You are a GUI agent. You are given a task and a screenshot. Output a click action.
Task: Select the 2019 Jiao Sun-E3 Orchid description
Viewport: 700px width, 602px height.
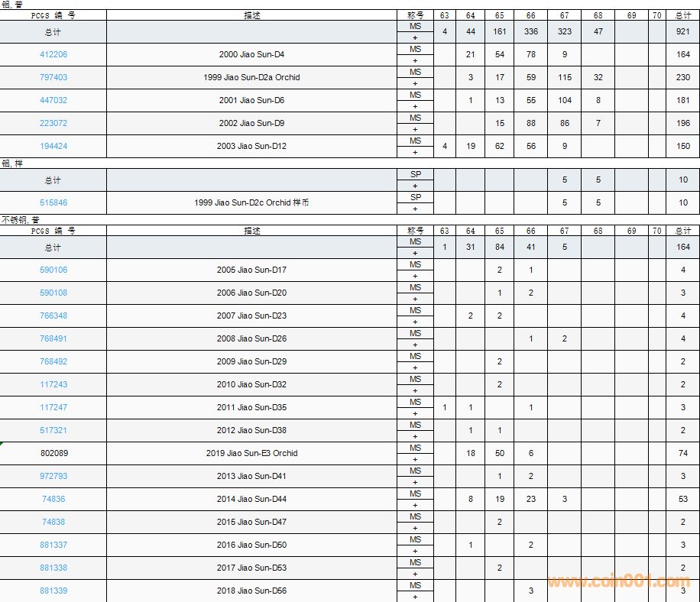[251, 454]
